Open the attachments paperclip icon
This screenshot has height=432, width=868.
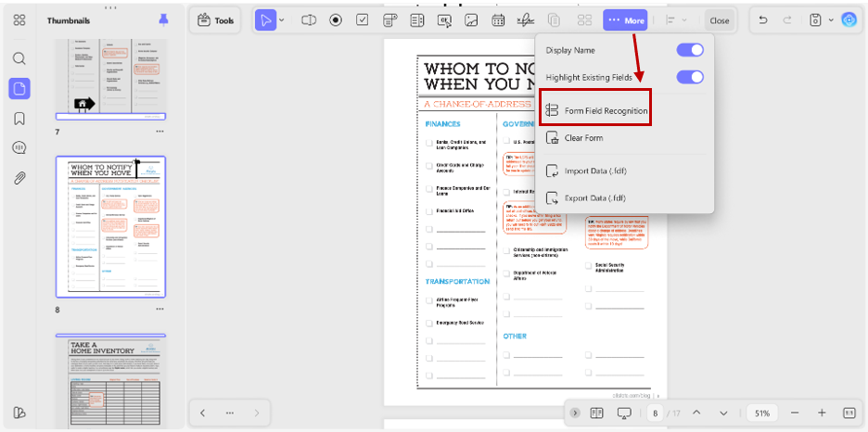coord(19,178)
